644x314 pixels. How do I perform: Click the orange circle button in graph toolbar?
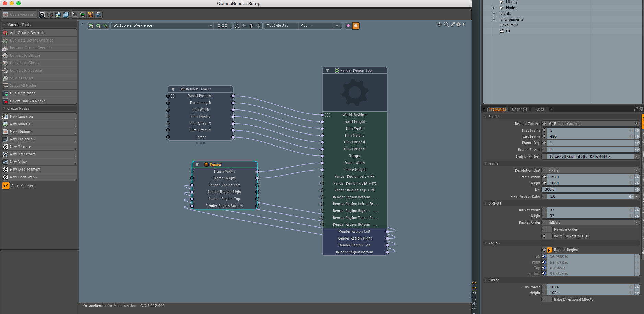pos(356,26)
